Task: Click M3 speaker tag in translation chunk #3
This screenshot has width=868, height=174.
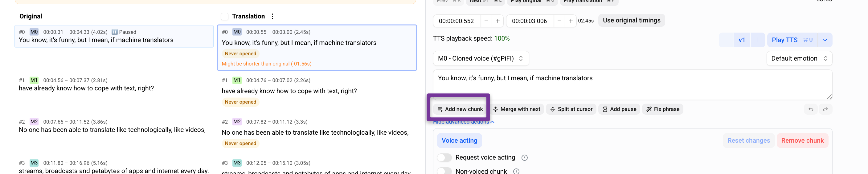Action: click(237, 163)
